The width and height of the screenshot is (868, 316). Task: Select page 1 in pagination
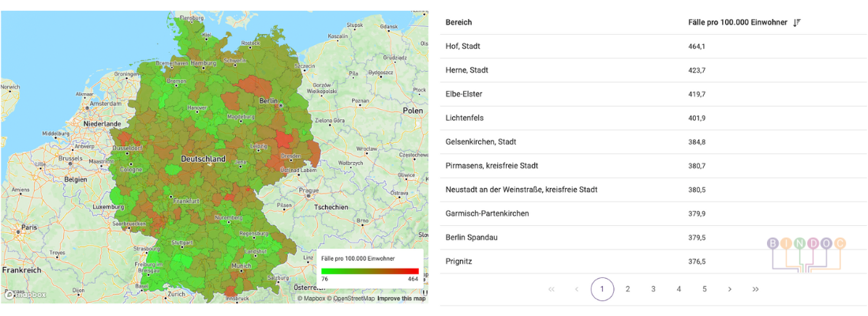point(602,289)
